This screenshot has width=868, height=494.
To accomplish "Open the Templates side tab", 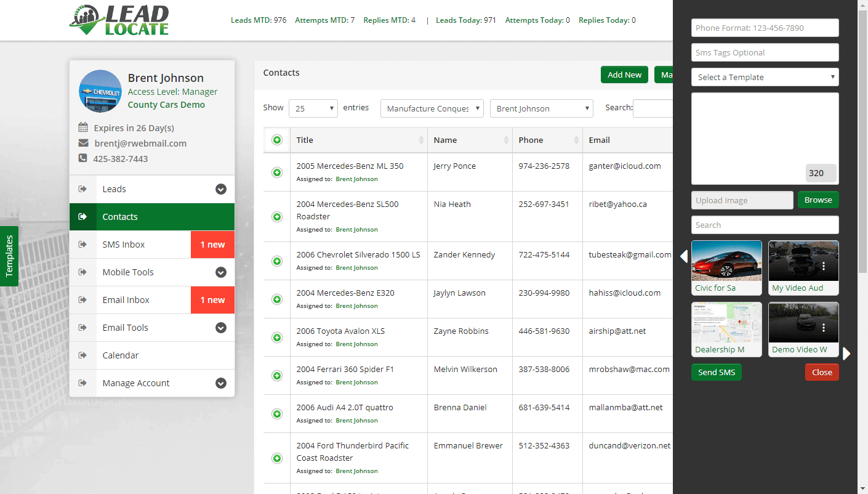I will pyautogui.click(x=9, y=256).
